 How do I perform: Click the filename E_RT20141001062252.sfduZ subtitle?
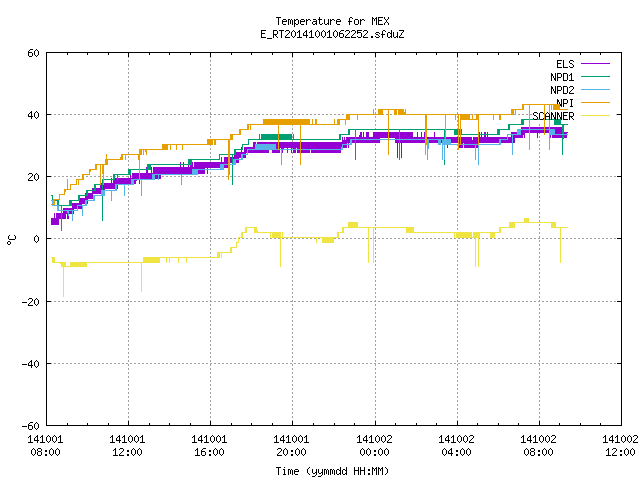pos(332,34)
